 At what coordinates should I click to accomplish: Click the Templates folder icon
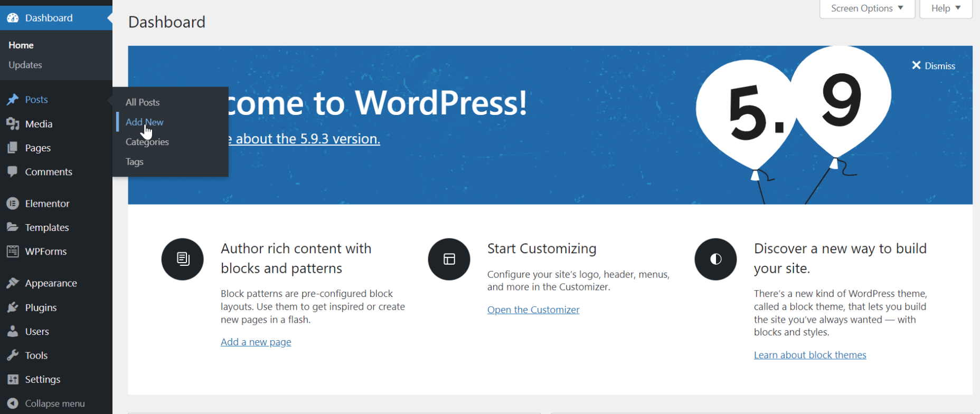13,227
